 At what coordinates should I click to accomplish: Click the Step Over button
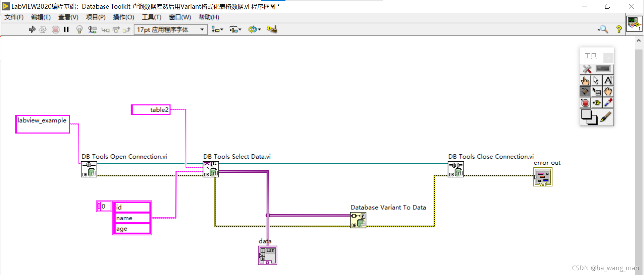point(116,30)
